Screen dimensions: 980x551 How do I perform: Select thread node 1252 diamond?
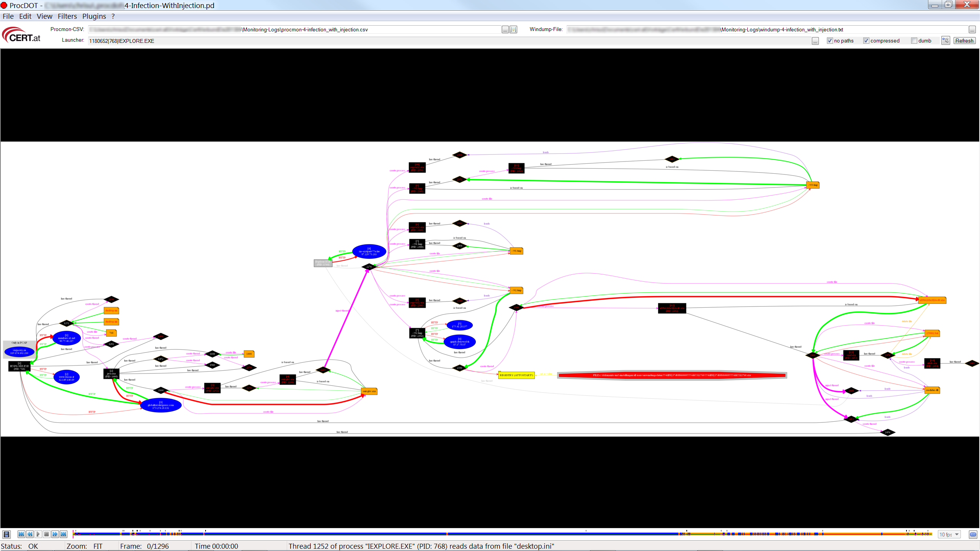click(x=67, y=323)
